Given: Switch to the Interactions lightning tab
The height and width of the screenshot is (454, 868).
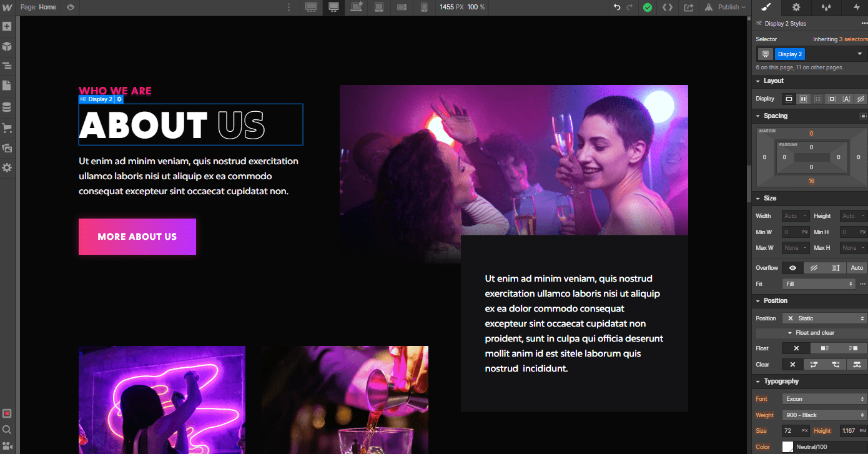Looking at the screenshot, I should (856, 7).
